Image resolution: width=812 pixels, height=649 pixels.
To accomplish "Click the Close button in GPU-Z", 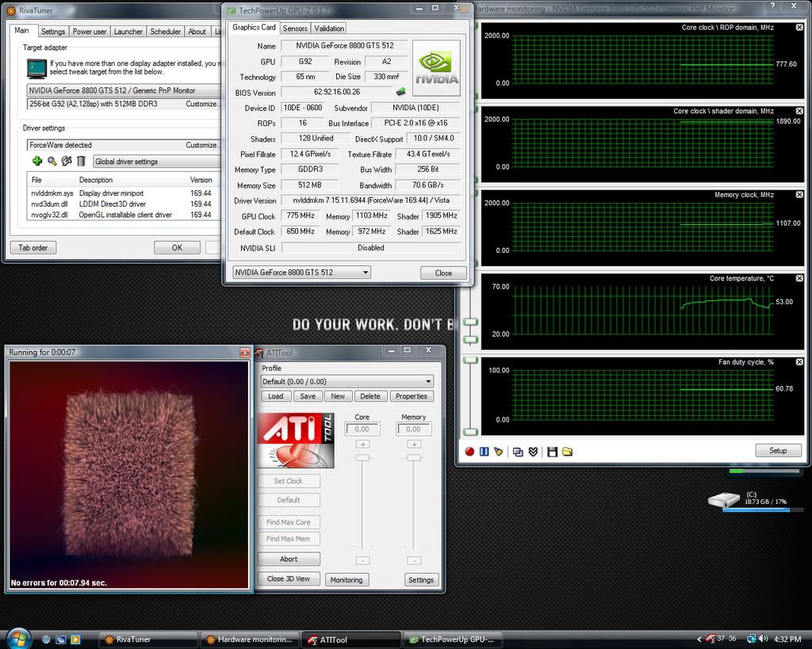I will pos(443,273).
